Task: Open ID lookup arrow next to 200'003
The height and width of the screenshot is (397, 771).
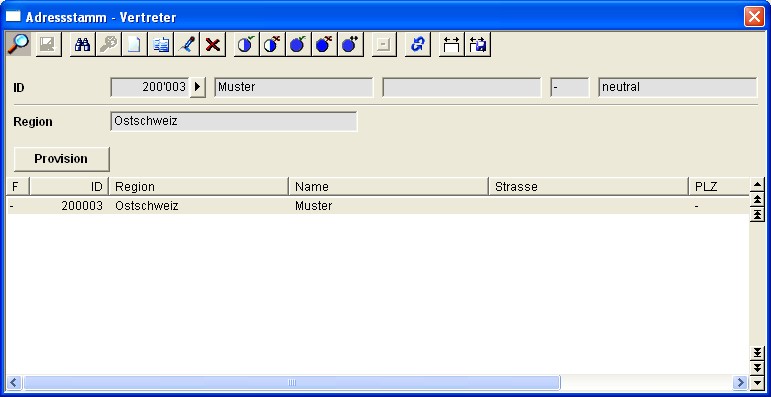Action: click(197, 88)
